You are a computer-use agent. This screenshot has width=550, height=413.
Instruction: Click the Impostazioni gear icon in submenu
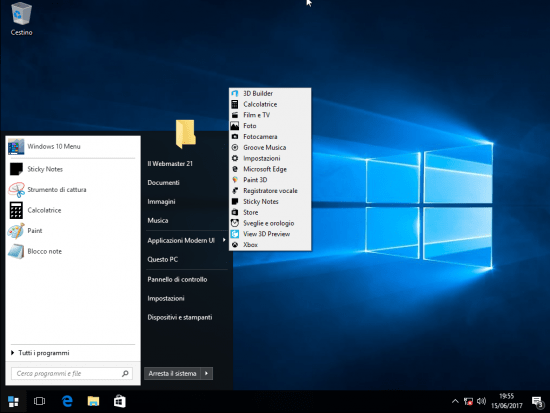pyautogui.click(x=235, y=158)
